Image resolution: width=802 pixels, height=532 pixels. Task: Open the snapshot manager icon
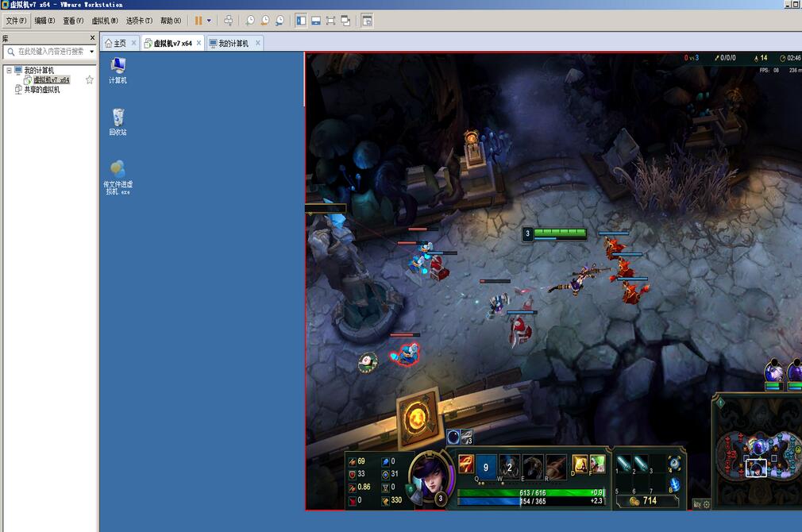280,21
